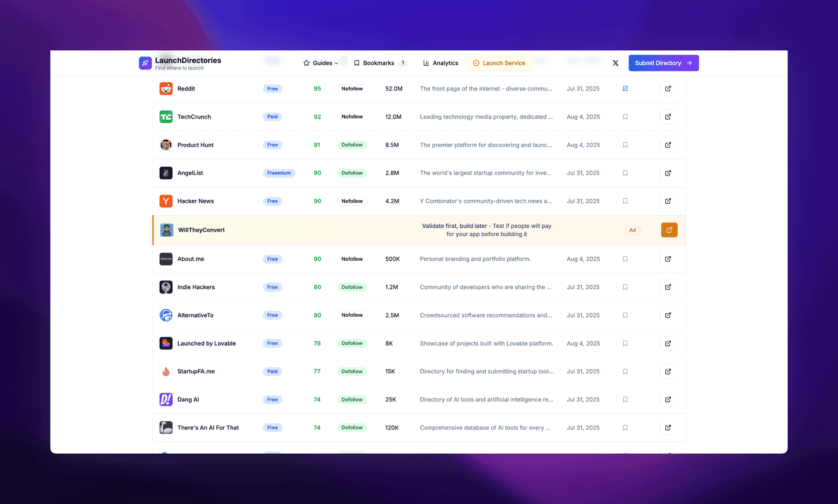Select the AlternativeTo globe icon

coord(166,315)
